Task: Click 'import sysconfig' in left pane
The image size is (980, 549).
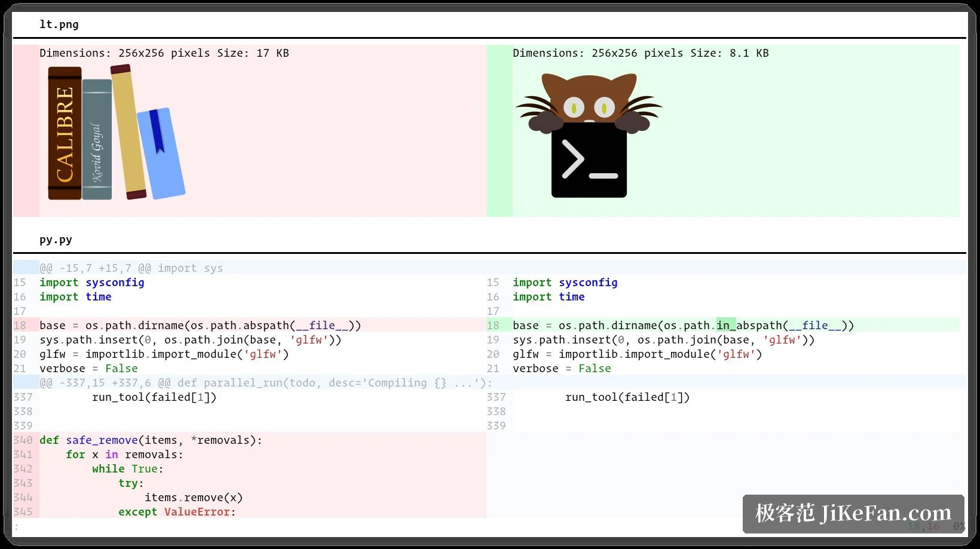Action: pyautogui.click(x=92, y=283)
